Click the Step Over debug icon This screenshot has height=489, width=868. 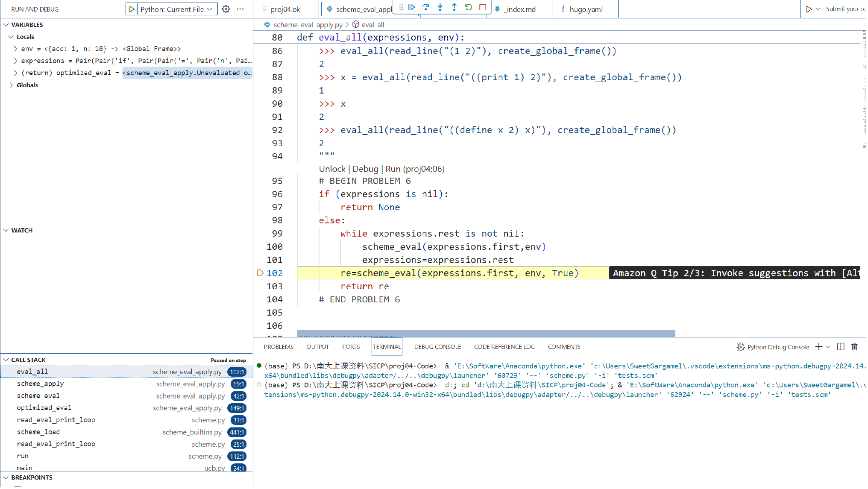pyautogui.click(x=426, y=7)
